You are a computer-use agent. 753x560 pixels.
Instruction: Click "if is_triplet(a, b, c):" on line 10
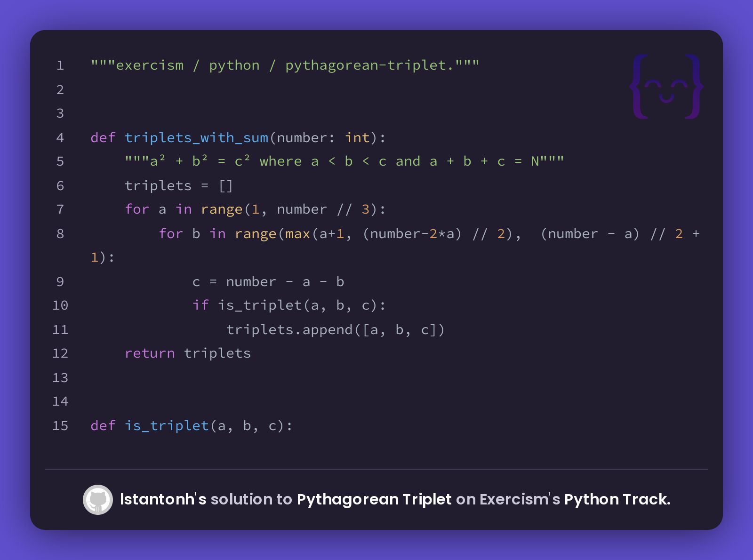289,305
